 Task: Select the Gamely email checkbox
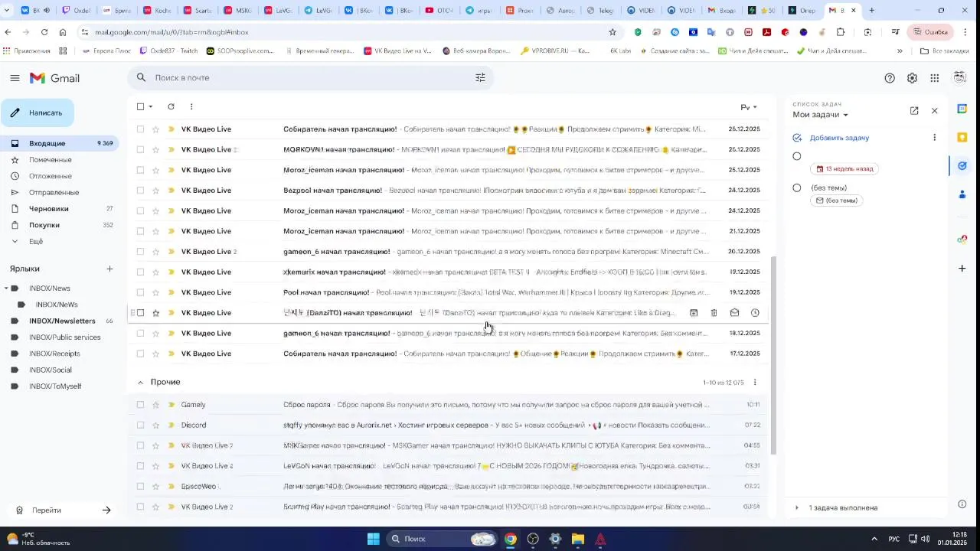[x=140, y=405]
